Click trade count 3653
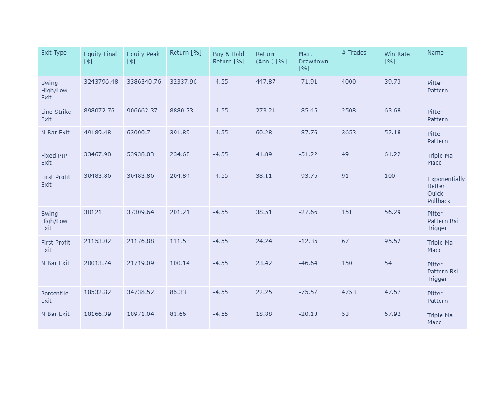This screenshot has height=420, width=504. 349,133
